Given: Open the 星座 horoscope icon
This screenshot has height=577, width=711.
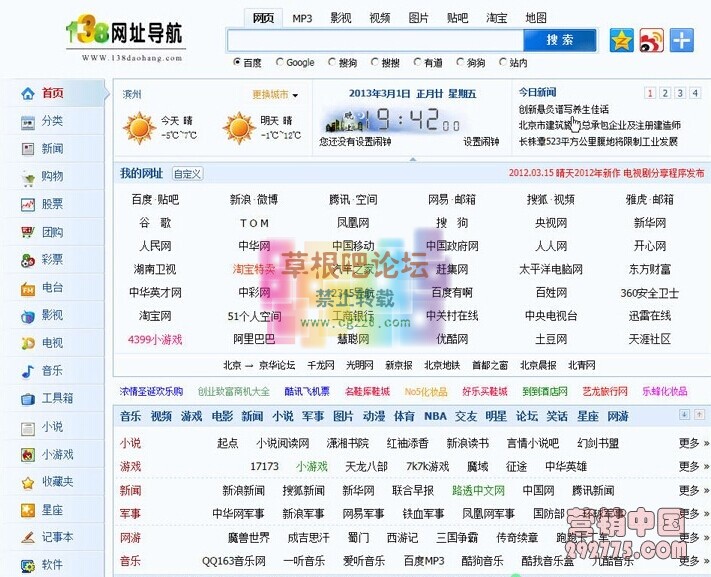Looking at the screenshot, I should [x=28, y=510].
